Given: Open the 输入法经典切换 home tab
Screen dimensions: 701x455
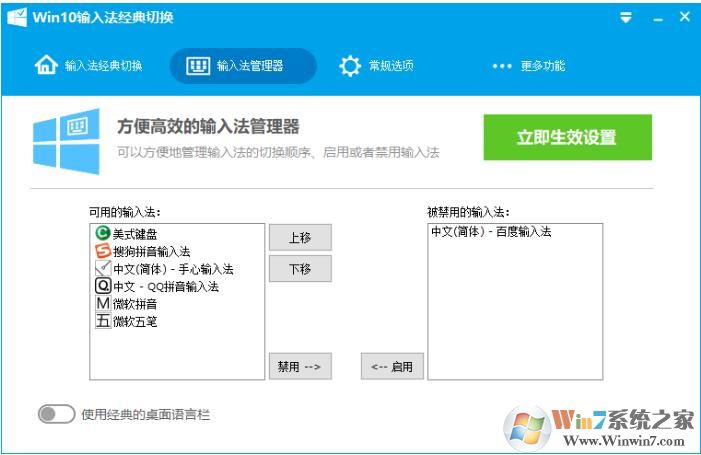Looking at the screenshot, I should [x=89, y=66].
